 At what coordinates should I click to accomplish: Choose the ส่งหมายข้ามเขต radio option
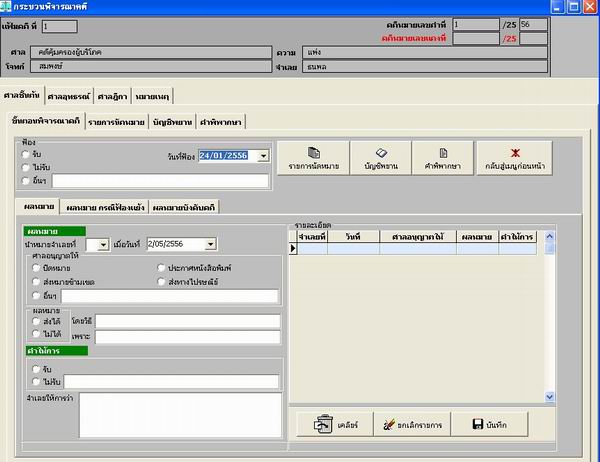36,282
